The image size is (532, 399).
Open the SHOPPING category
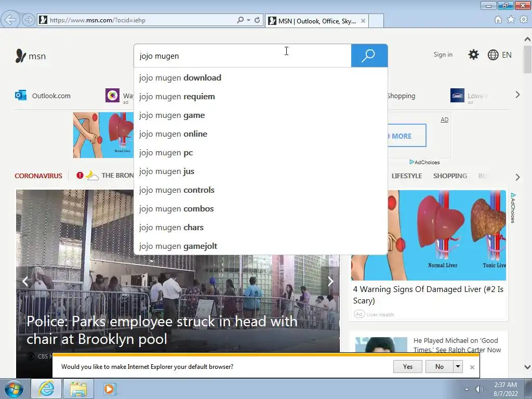click(x=450, y=176)
